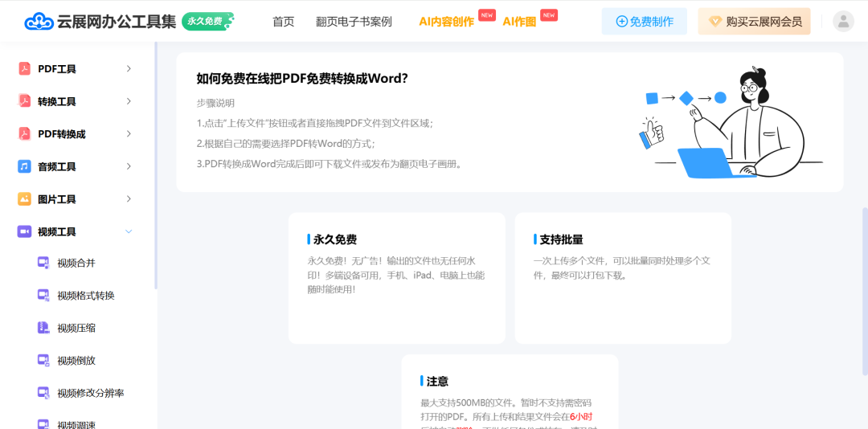Open the user profile avatar
Image resolution: width=868 pixels, height=429 pixels.
coord(843,22)
